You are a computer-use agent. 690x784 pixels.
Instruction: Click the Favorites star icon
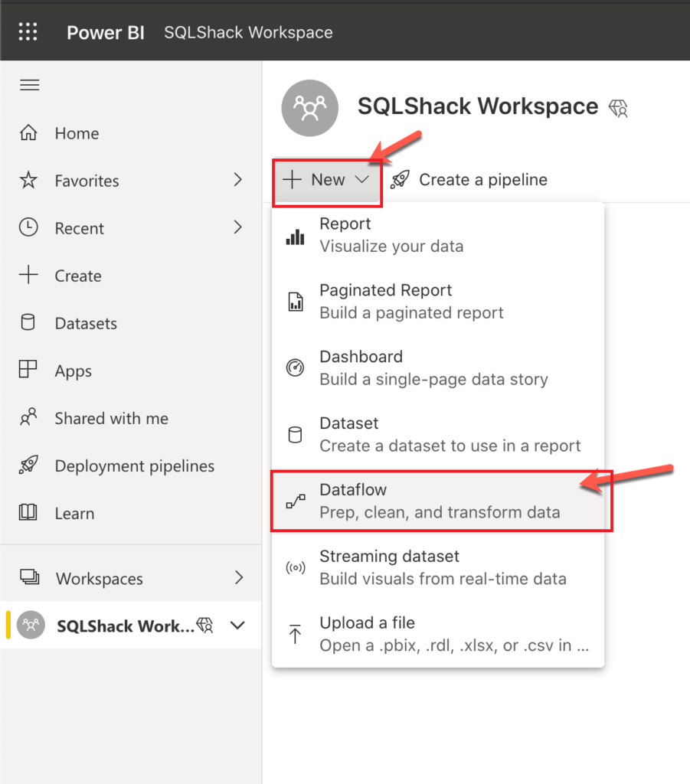click(28, 180)
